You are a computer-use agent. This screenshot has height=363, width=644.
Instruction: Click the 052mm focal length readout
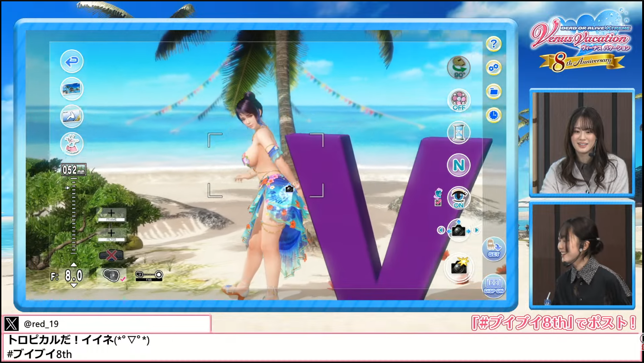click(x=73, y=170)
